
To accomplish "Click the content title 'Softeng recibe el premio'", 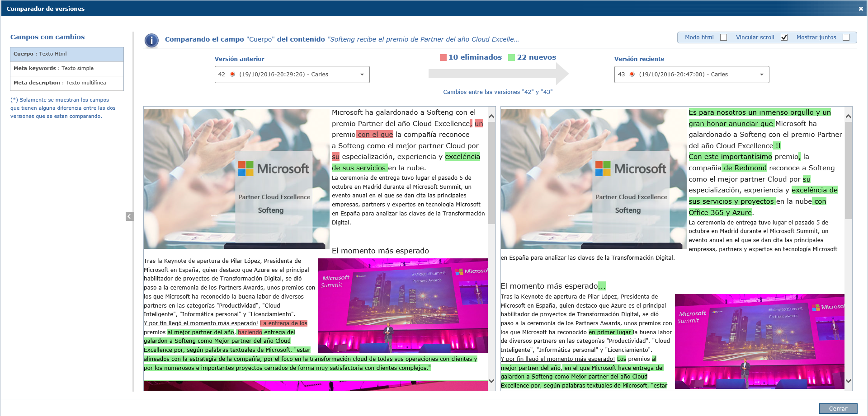I will coord(424,39).
